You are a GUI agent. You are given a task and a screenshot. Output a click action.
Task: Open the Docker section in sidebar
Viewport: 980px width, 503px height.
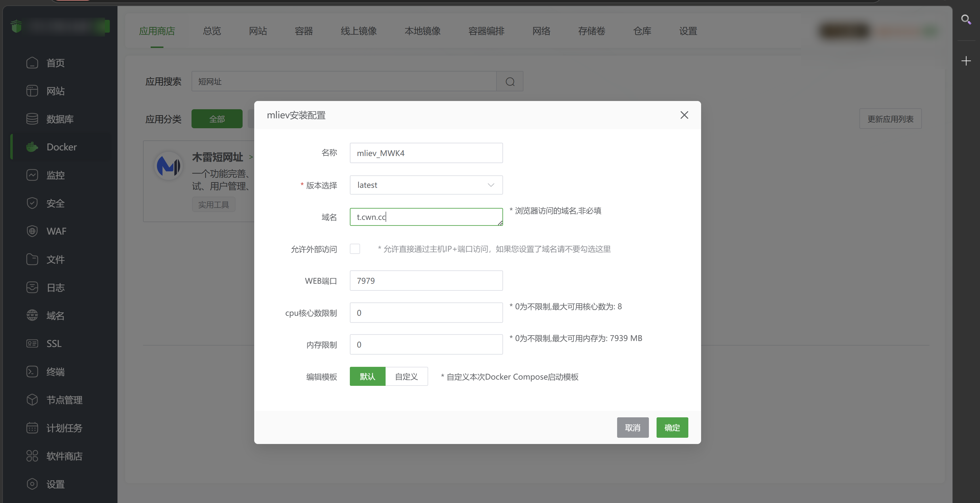click(61, 147)
